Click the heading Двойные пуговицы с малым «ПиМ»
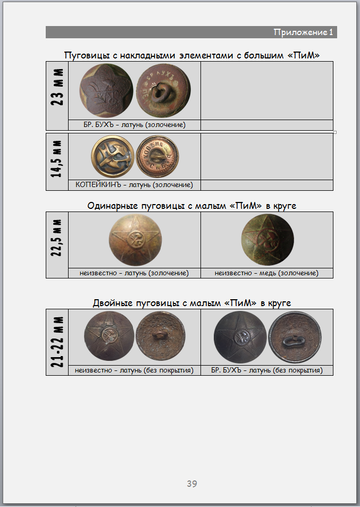This screenshot has width=360, height=507. (x=192, y=303)
